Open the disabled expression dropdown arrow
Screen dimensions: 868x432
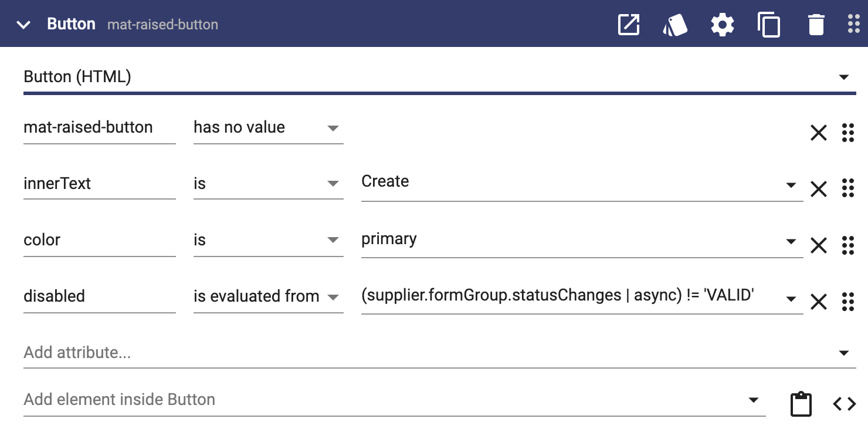point(791,299)
